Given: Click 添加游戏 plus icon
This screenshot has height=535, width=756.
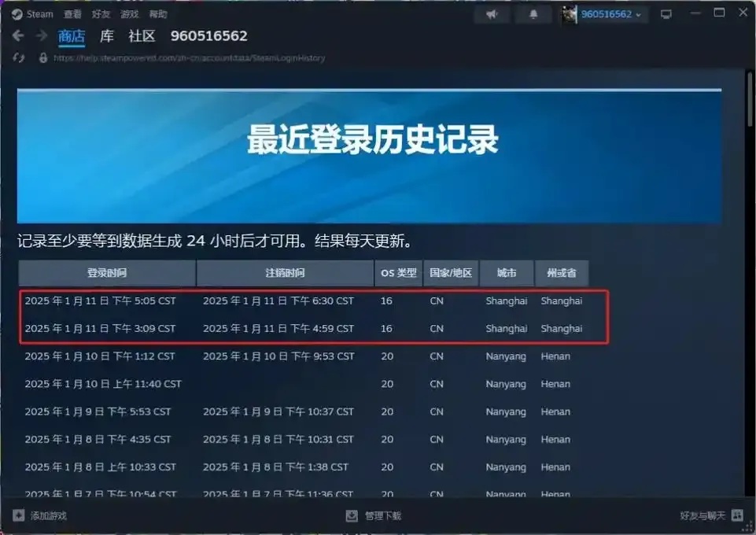Looking at the screenshot, I should 18,515.
